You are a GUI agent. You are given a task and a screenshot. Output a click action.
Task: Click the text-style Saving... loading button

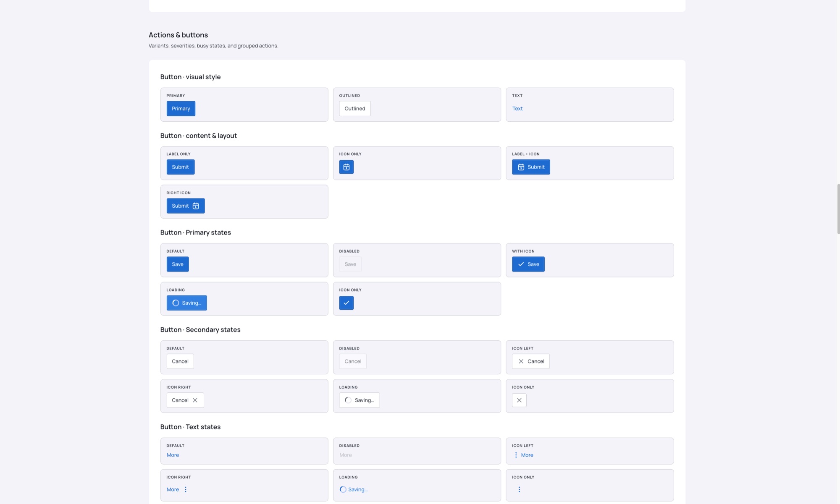(354, 489)
